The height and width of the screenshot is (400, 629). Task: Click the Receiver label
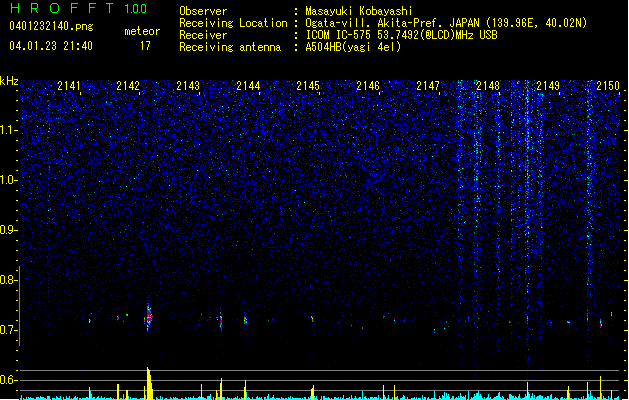click(203, 35)
